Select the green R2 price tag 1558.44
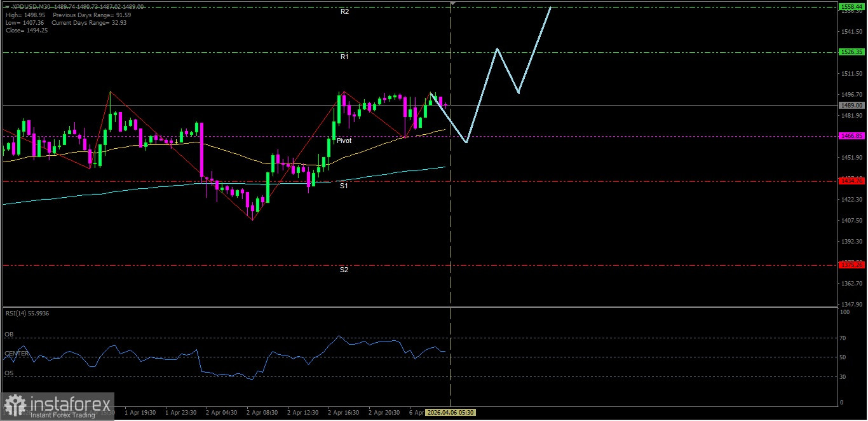Image resolution: width=868 pixels, height=421 pixels. tap(851, 6)
